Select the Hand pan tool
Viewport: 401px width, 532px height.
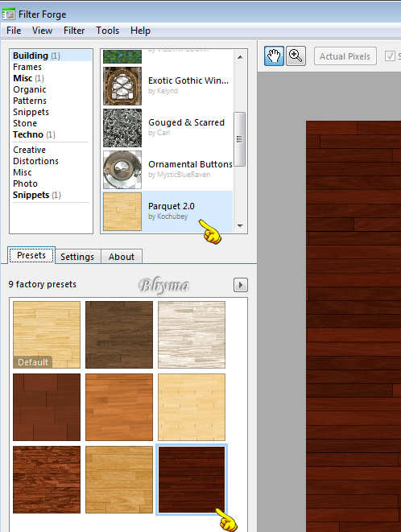[x=274, y=56]
